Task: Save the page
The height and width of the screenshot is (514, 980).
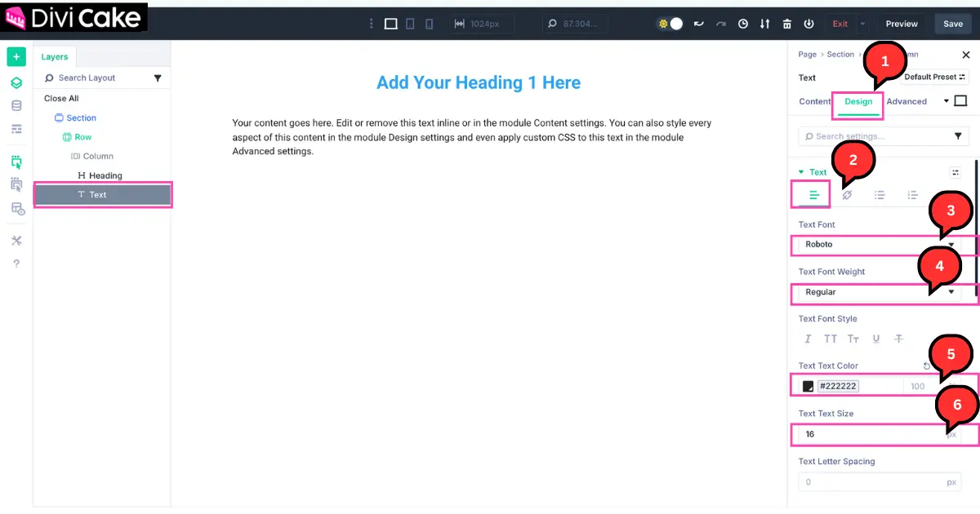Action: click(x=953, y=24)
